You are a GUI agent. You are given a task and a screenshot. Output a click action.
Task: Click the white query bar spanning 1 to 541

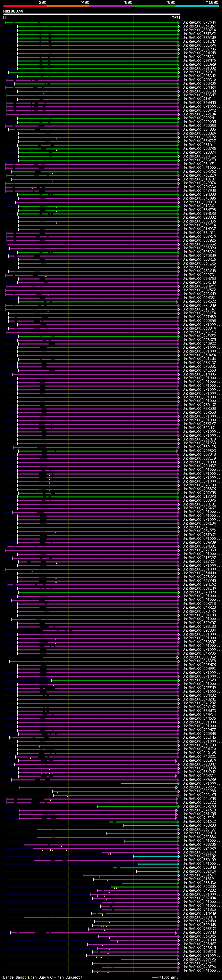(x=92, y=14)
